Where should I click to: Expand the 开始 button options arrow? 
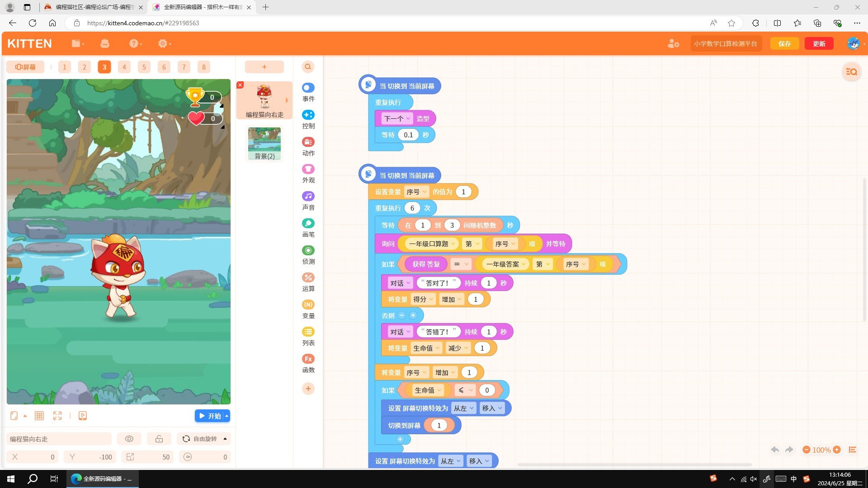point(227,416)
